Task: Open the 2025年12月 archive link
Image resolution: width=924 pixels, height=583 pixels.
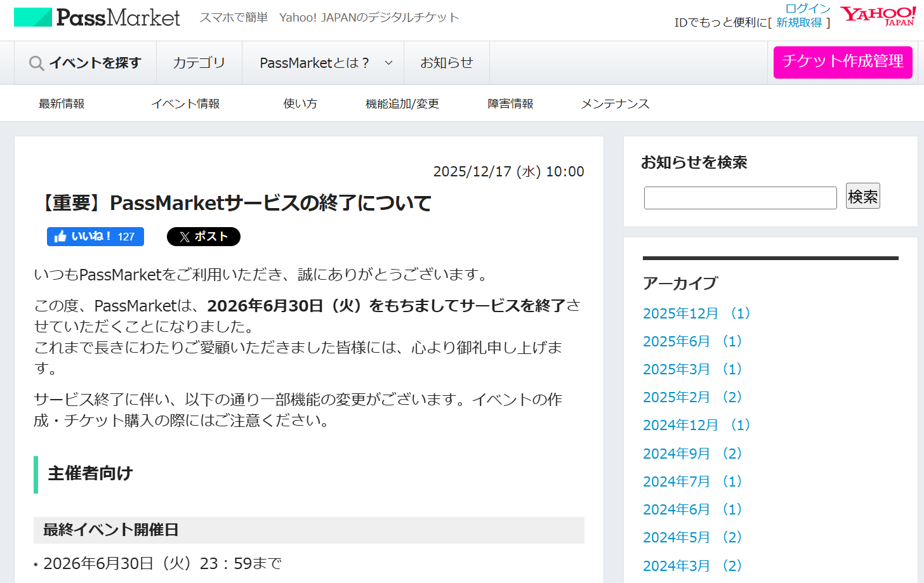Action: 696,313
